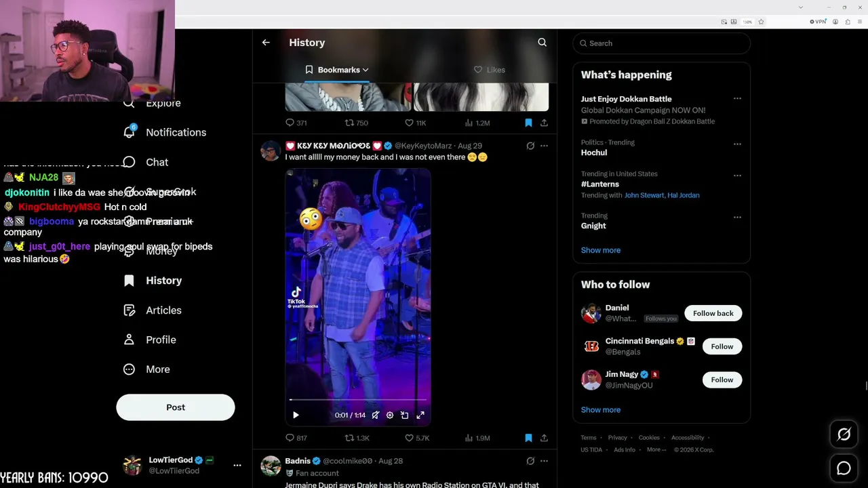Remove bookmark on the 1.9M views post
The image size is (868, 488).
528,438
